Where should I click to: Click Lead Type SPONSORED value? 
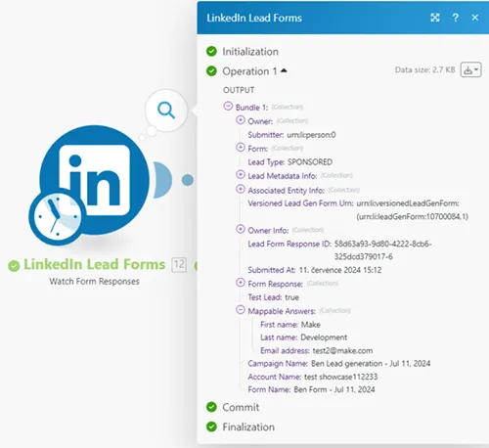tap(310, 162)
